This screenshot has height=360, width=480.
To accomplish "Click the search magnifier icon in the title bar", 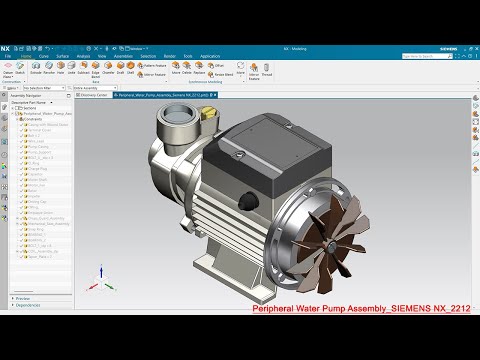I will [450, 56].
